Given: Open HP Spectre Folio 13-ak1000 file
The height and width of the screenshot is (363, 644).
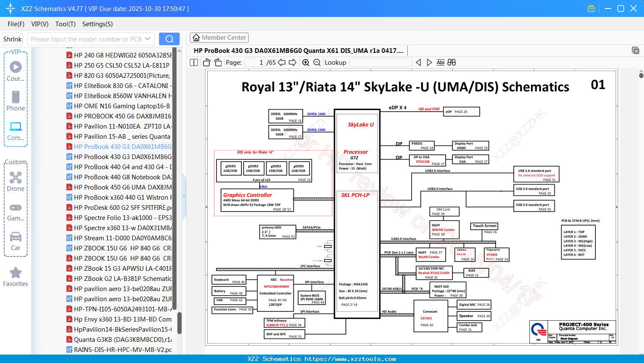Looking at the screenshot, I should pos(119,217).
